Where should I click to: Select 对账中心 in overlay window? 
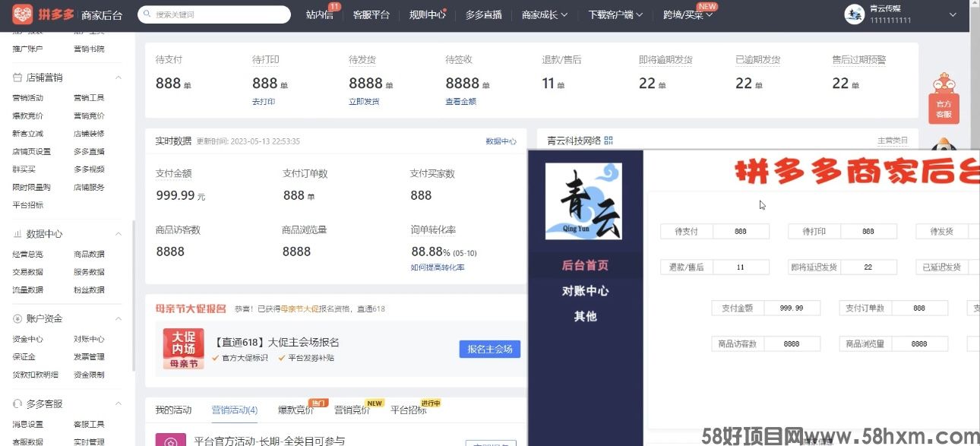point(585,291)
